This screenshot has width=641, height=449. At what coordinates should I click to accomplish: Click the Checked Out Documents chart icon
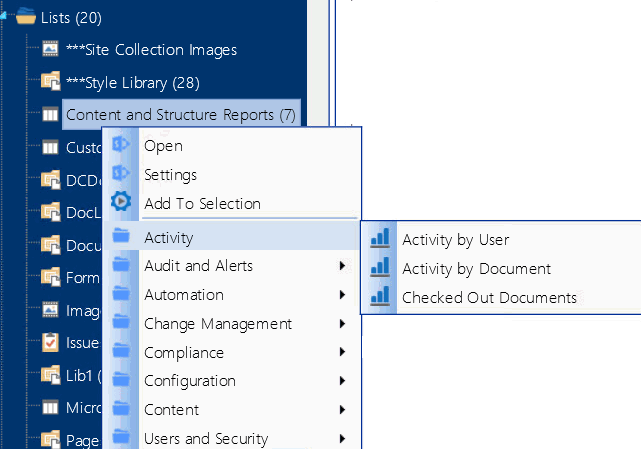pos(379,297)
